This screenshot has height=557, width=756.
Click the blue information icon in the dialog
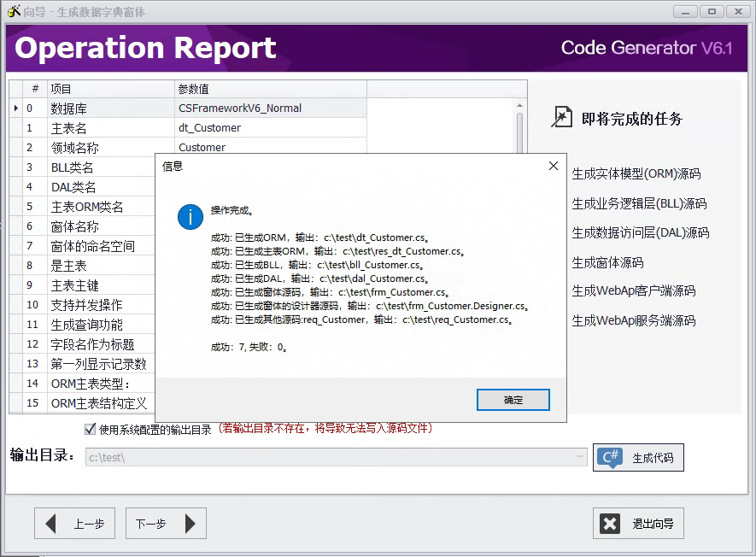tap(190, 217)
